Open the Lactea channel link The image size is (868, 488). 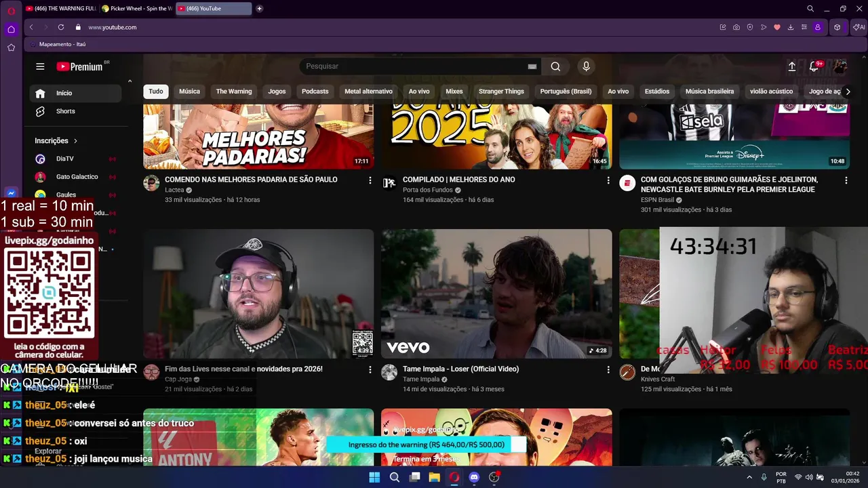click(174, 190)
